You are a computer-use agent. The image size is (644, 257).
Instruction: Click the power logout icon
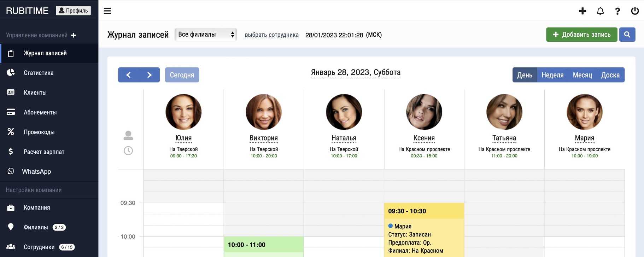click(634, 11)
